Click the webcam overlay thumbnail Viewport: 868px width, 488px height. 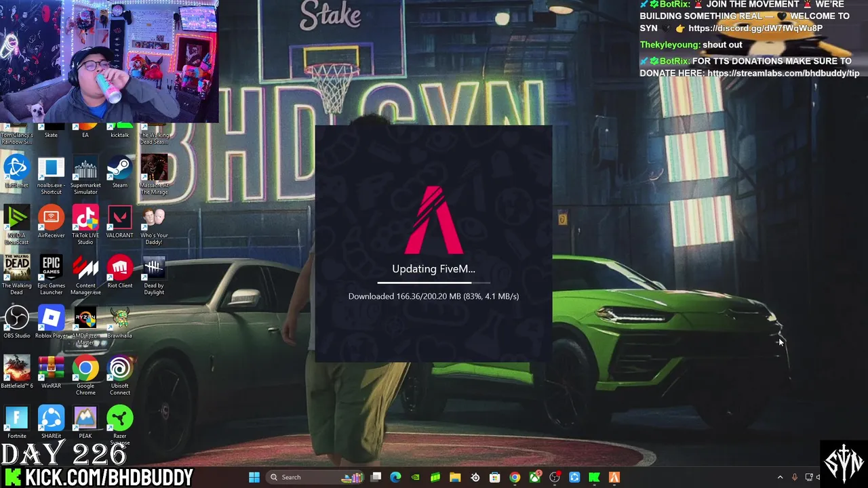point(109,61)
